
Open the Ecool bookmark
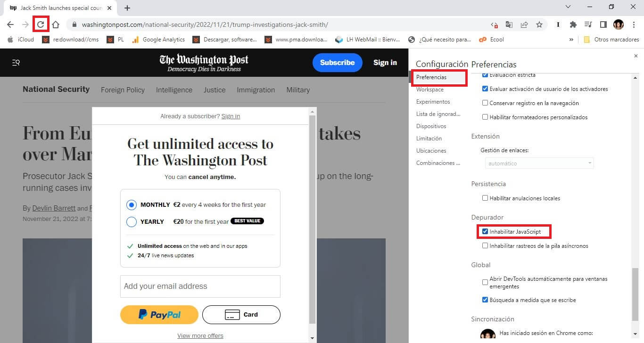tap(491, 40)
